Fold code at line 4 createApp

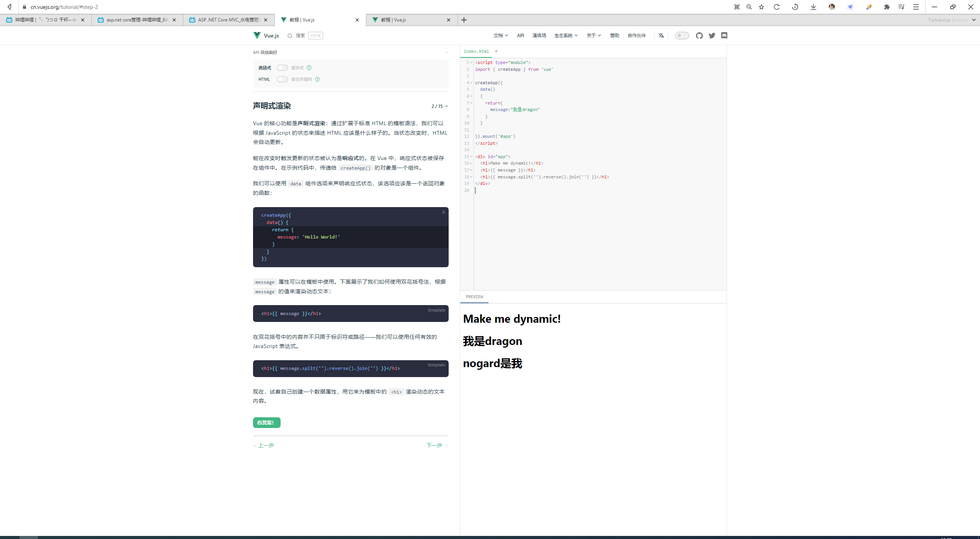471,83
